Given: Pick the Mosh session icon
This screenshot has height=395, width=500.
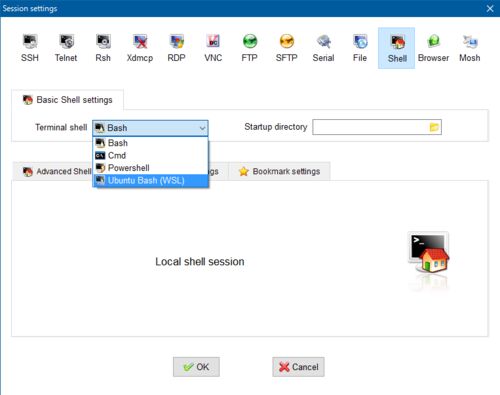Looking at the screenshot, I should pyautogui.click(x=470, y=48).
